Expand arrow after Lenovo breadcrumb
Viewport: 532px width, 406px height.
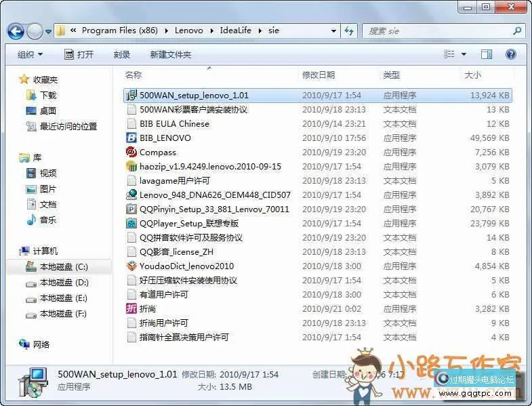click(x=211, y=31)
